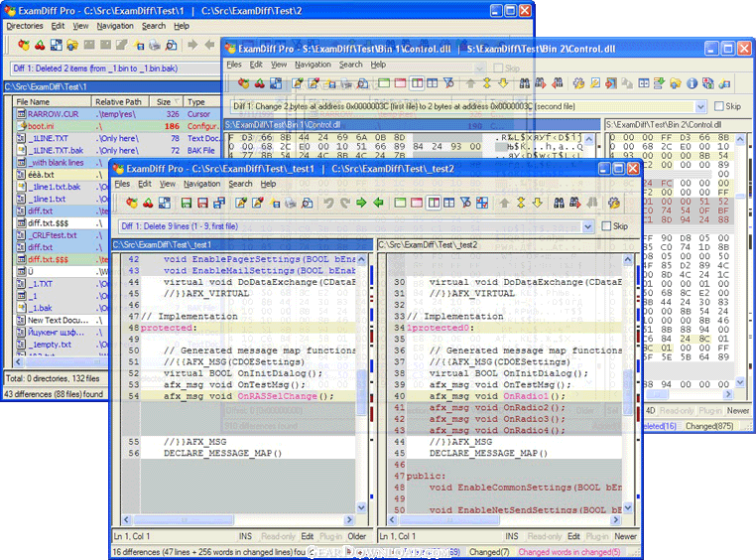This screenshot has width=756, height=560.
Task: Click the Edit indicator in the left pane status bar
Action: [308, 536]
